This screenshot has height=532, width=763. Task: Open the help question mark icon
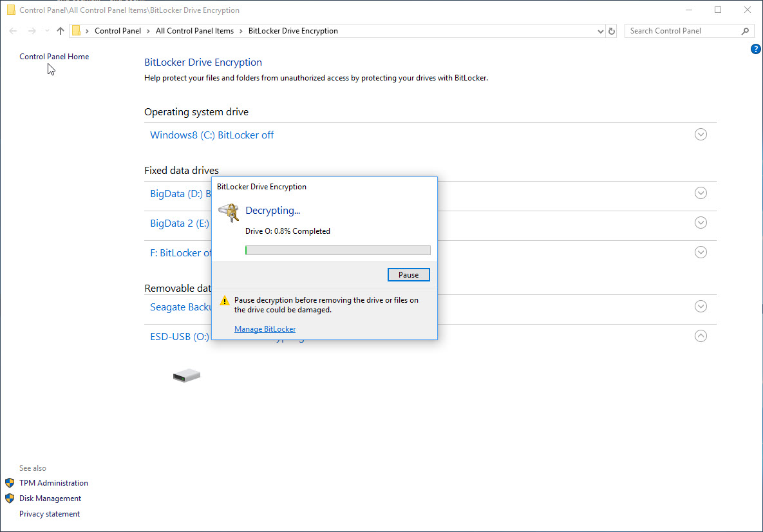pos(755,49)
